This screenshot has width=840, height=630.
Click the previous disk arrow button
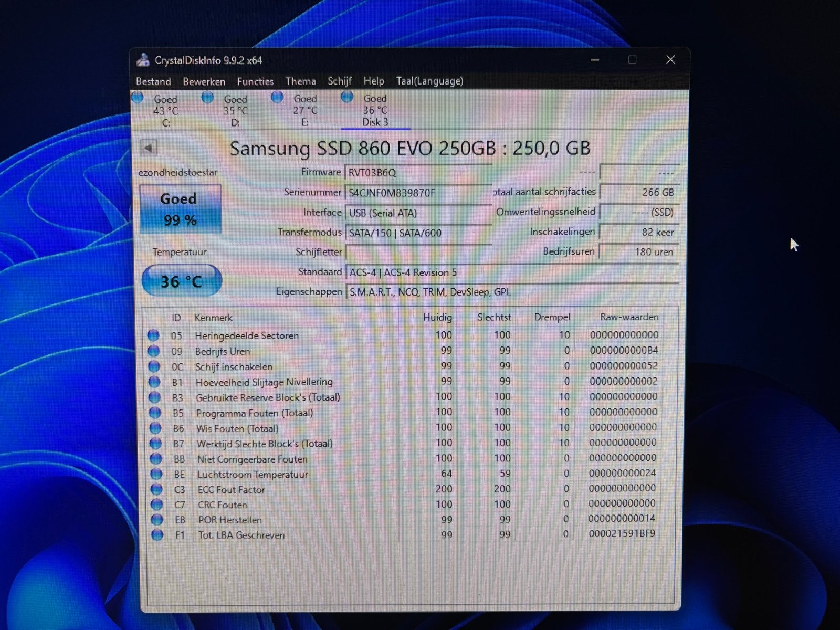point(149,148)
